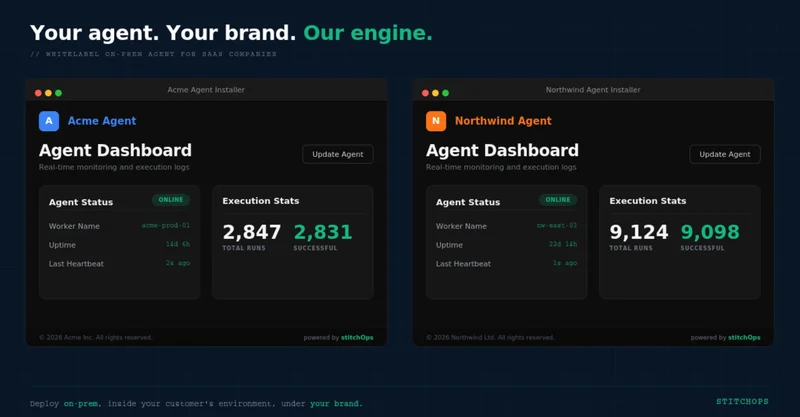This screenshot has height=417, width=800.
Task: Click the 'on-prem' highlighted word in bottom tagline
Action: pos(81,404)
